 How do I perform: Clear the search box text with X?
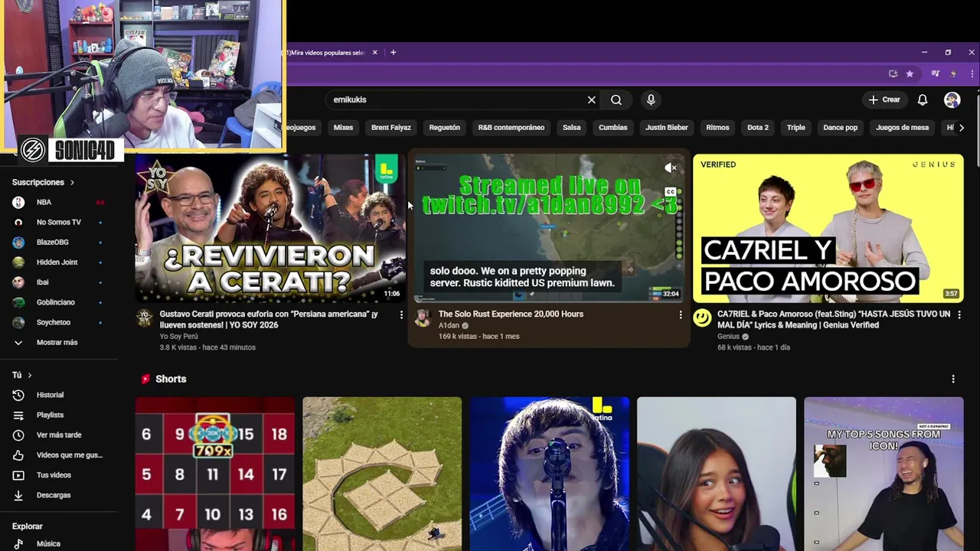tap(591, 99)
